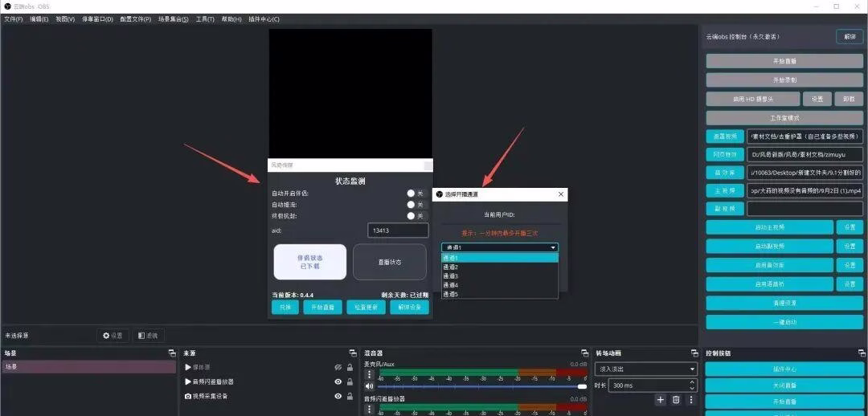Click the 工作室模式 button
This screenshot has height=416, width=868.
coord(784,118)
